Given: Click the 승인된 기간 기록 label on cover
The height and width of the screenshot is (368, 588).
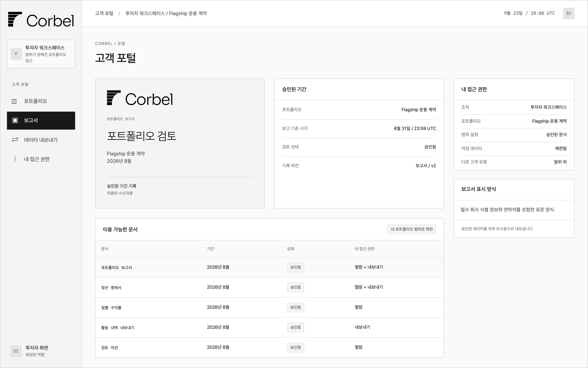Looking at the screenshot, I should (122, 186).
